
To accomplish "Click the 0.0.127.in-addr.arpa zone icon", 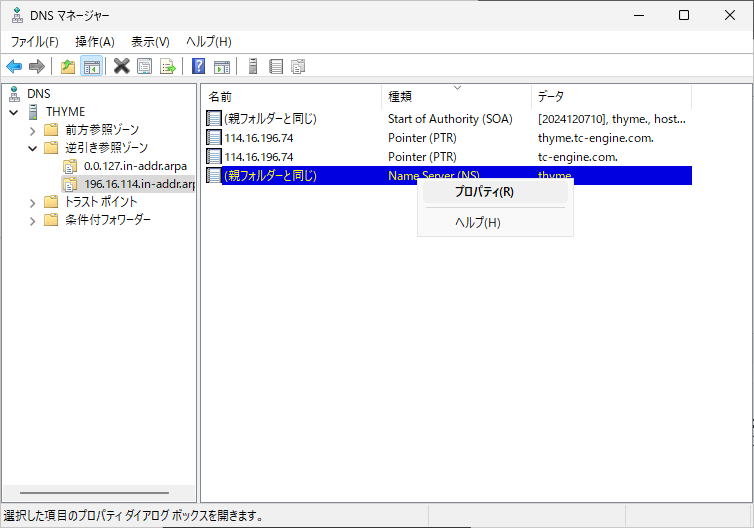I will (x=70, y=166).
